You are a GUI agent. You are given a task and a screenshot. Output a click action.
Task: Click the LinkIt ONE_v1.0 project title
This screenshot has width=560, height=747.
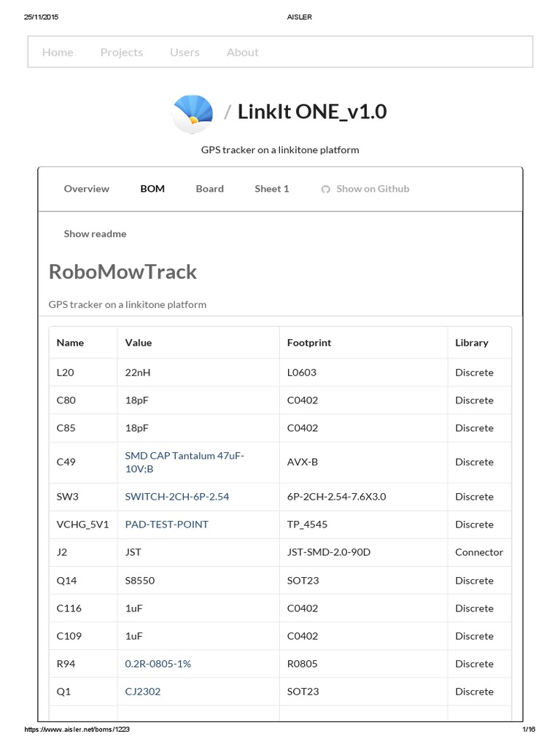pyautogui.click(x=312, y=112)
